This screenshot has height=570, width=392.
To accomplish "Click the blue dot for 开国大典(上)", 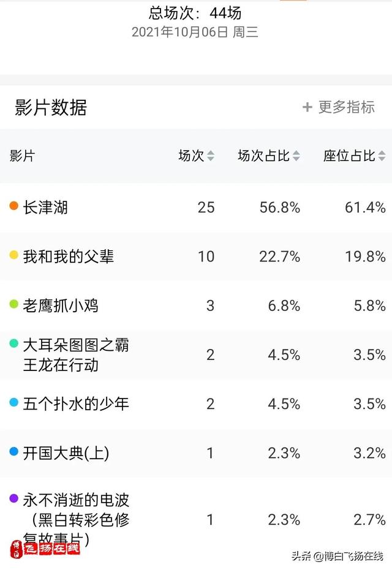I will tap(14, 451).
